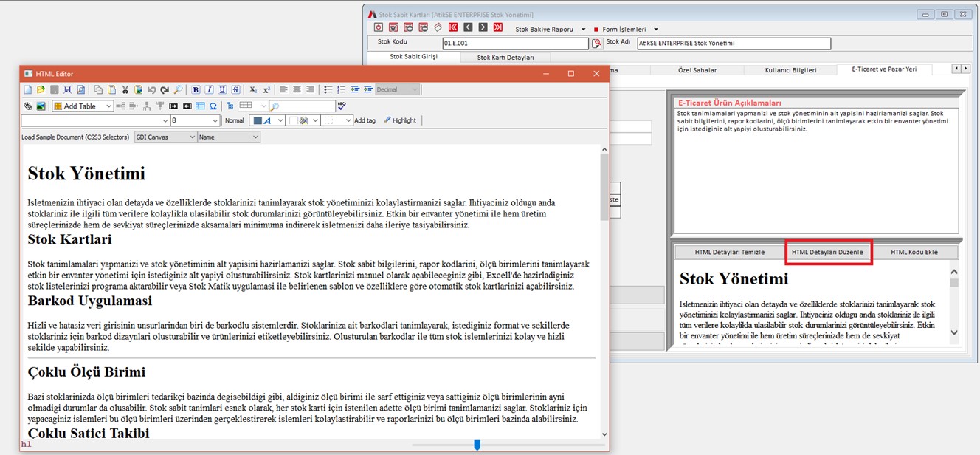Go to next record in Stok Sabit Kartları
The width and height of the screenshot is (980, 455).
(483, 27)
